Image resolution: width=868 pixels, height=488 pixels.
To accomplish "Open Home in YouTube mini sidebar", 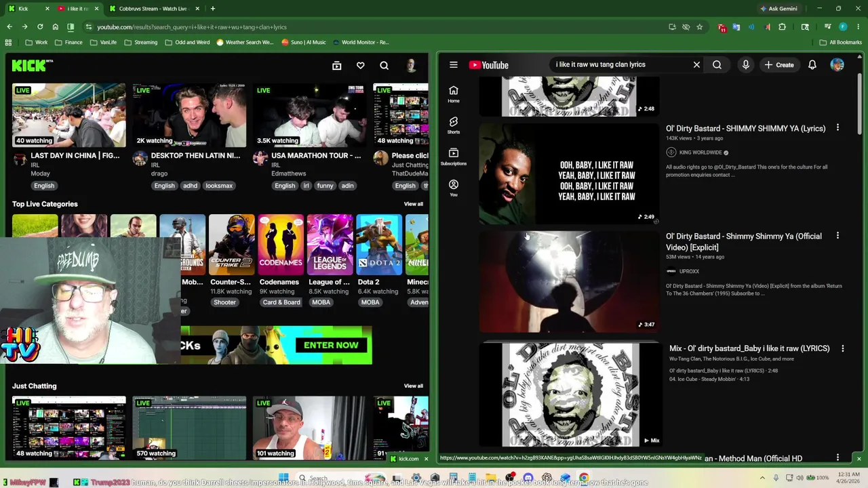I will tap(454, 94).
